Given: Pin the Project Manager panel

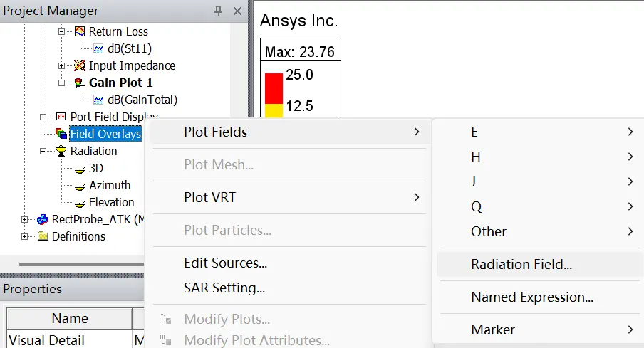Looking at the screenshot, I should pyautogui.click(x=218, y=11).
